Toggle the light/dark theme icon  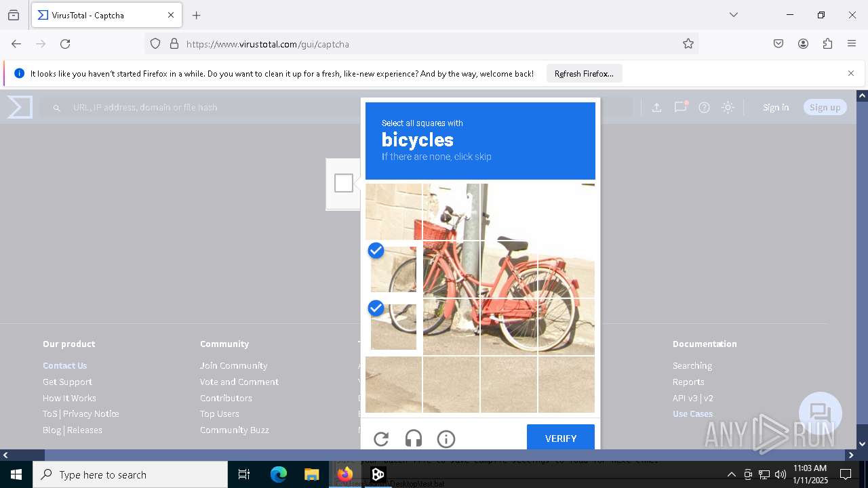click(728, 107)
